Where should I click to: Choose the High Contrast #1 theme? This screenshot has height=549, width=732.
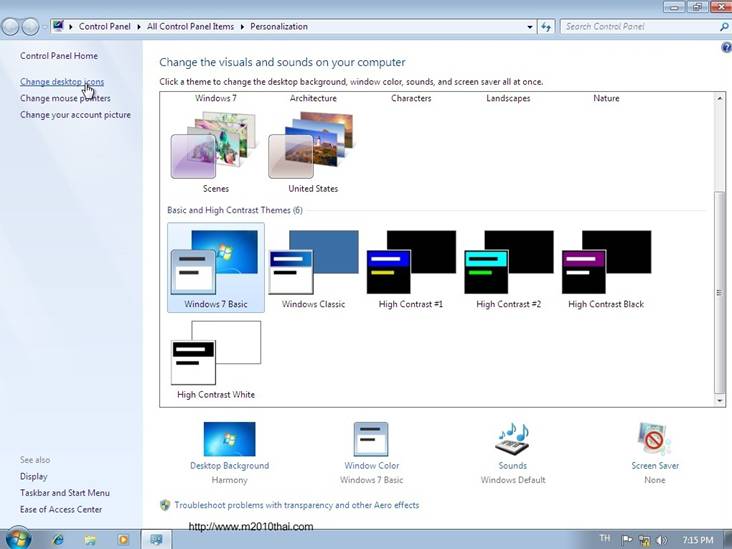click(411, 267)
